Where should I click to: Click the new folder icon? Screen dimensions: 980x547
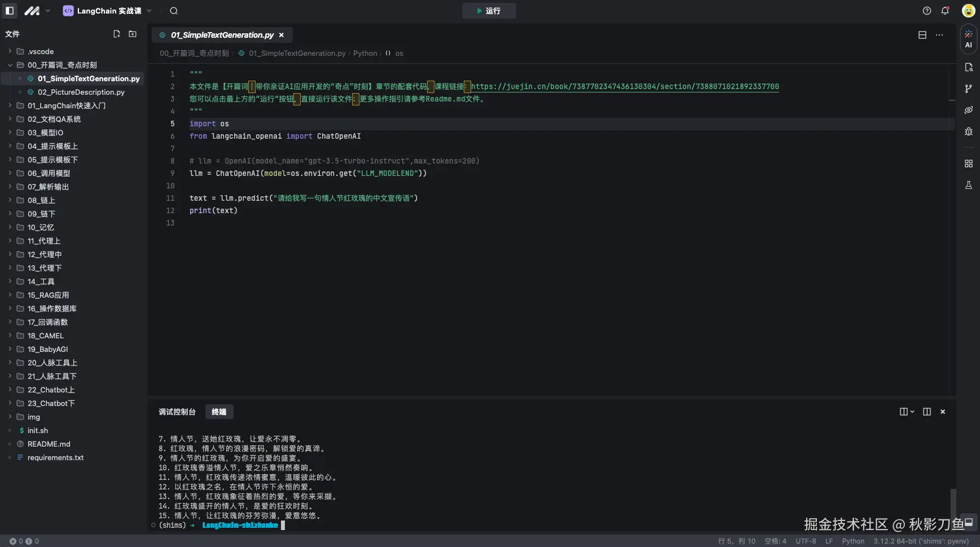pyautogui.click(x=133, y=34)
